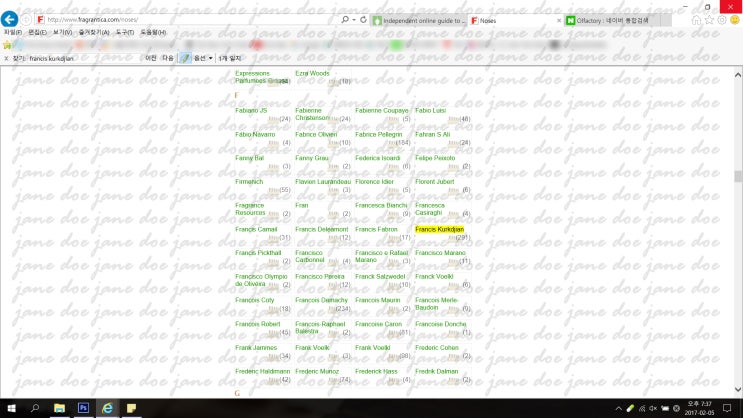743x418 pixels.
Task: Open the Tools menu (도구)
Action: [125, 32]
